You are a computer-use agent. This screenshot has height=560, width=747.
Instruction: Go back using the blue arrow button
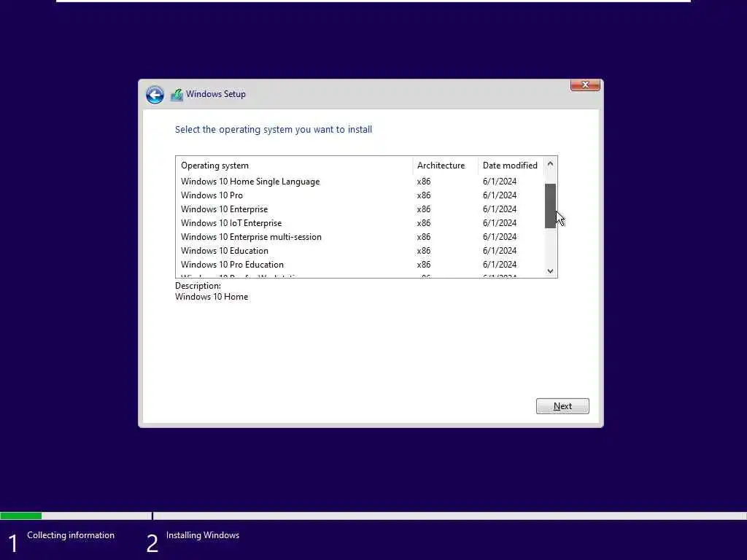point(155,94)
